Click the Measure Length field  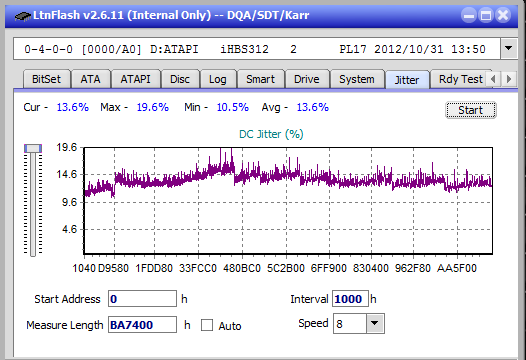(x=142, y=324)
